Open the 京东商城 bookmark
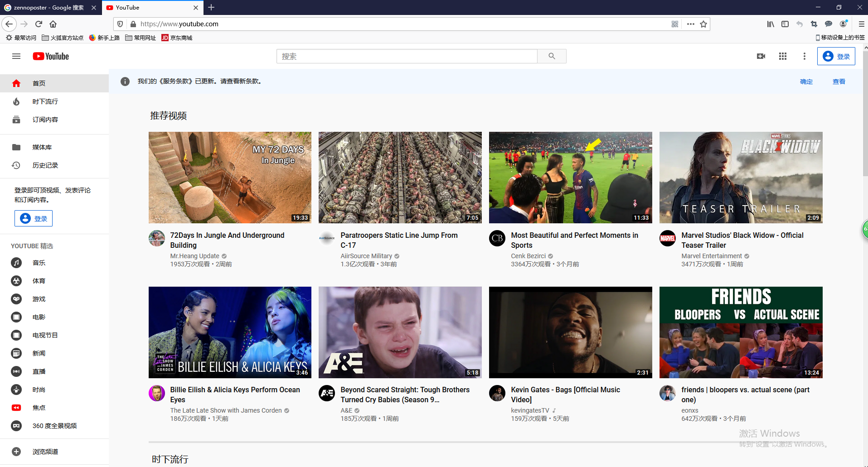The image size is (868, 467). [x=177, y=38]
